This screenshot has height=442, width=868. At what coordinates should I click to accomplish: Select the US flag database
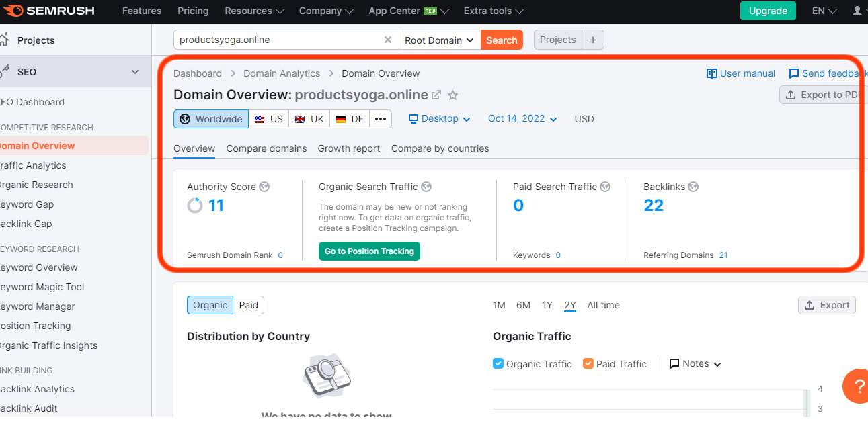pos(269,119)
